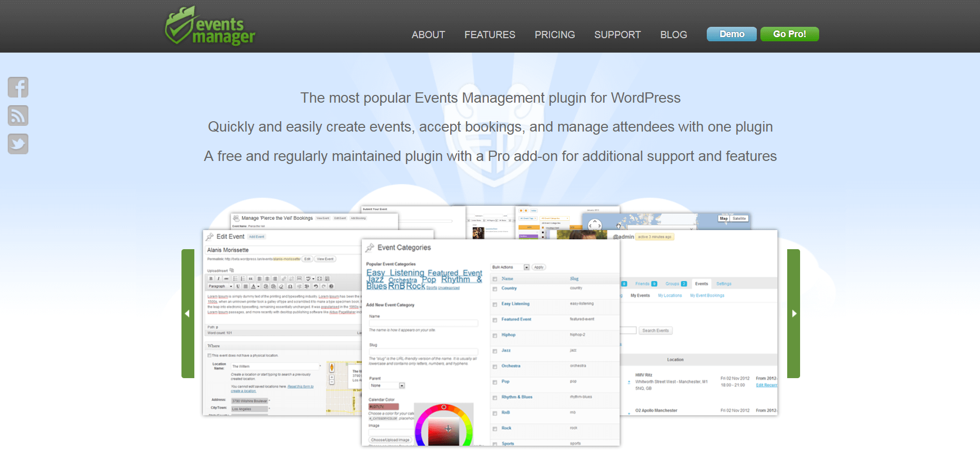Click the My Locations sub-link
The image size is (980, 455).
(x=670, y=296)
